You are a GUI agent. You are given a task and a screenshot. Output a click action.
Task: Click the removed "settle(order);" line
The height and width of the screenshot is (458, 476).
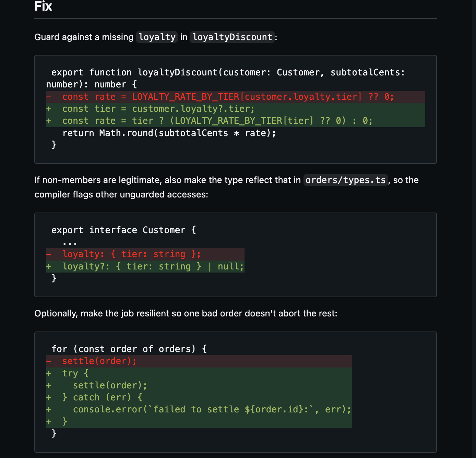point(199,361)
